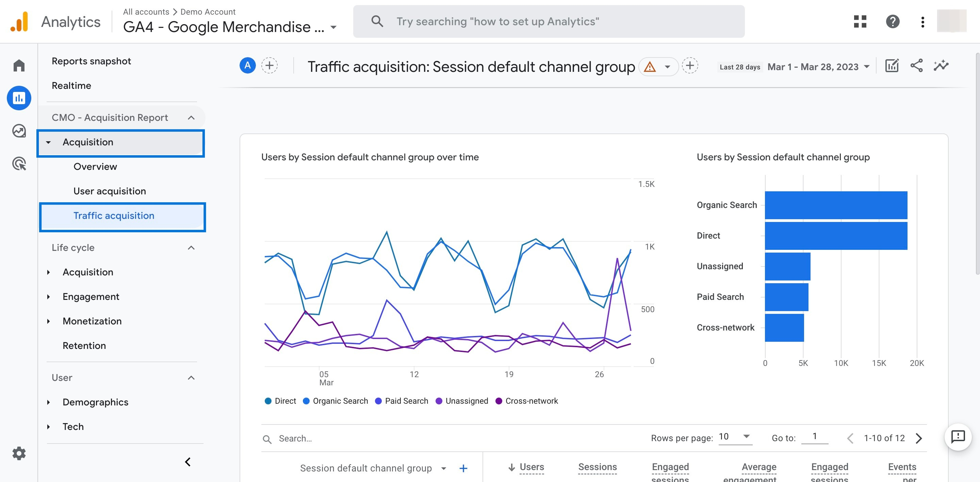Open the Home icon in left rail
Viewport: 980px width, 482px height.
pos(19,65)
